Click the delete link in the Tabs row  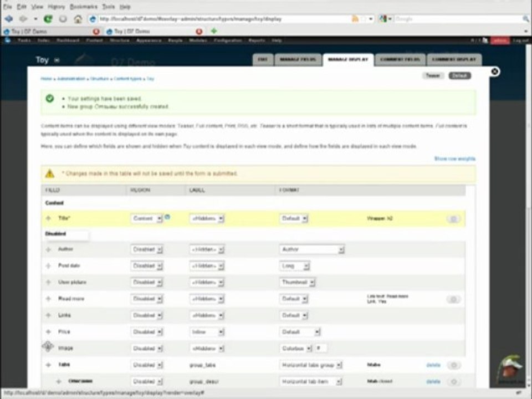click(x=433, y=365)
